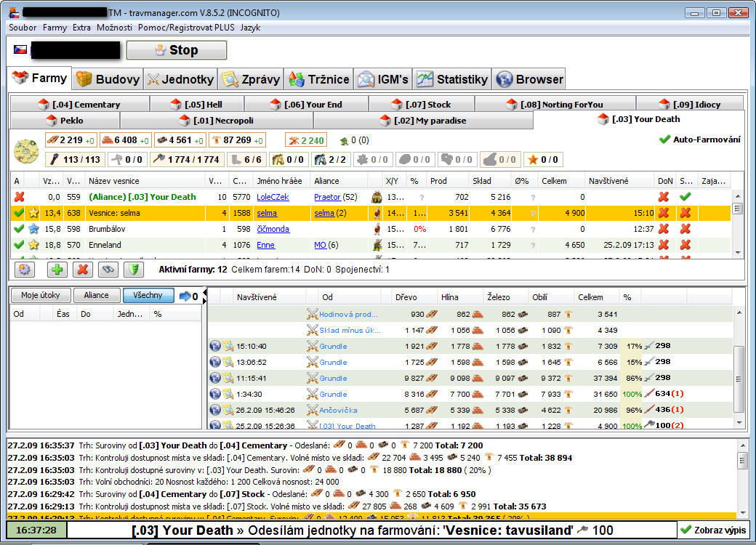Open player link čičmonda

point(273,228)
